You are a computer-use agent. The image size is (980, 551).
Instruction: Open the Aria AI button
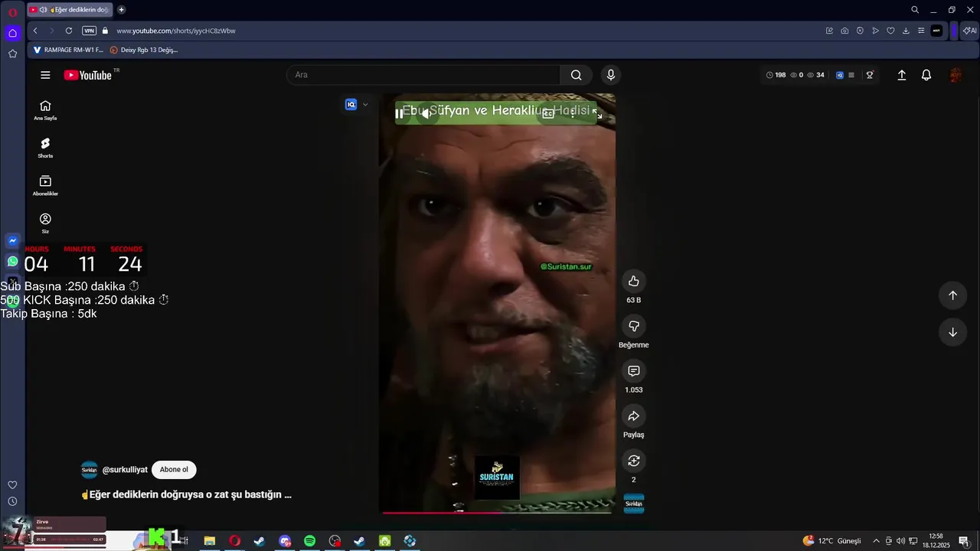pos(970,31)
